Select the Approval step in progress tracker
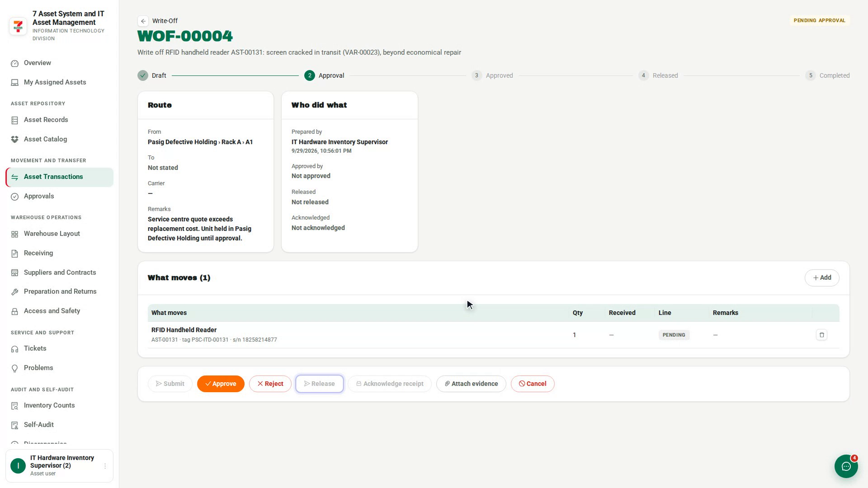868x488 pixels. 324,75
